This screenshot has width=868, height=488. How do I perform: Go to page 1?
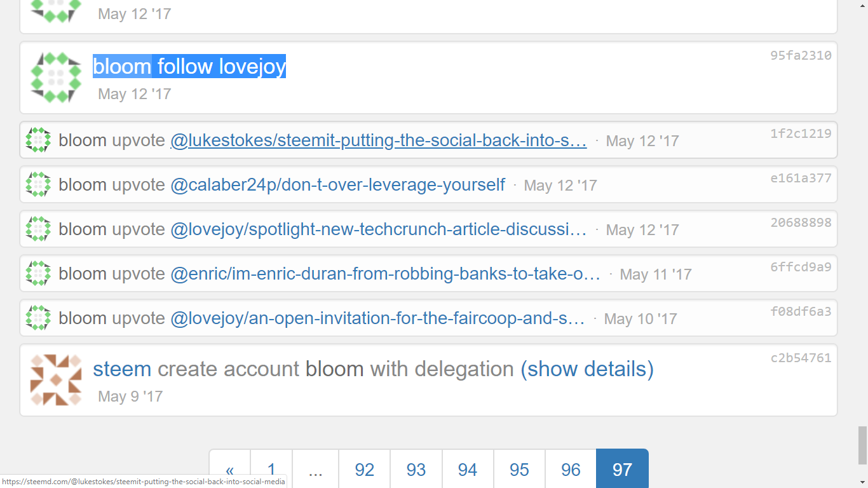click(x=271, y=470)
